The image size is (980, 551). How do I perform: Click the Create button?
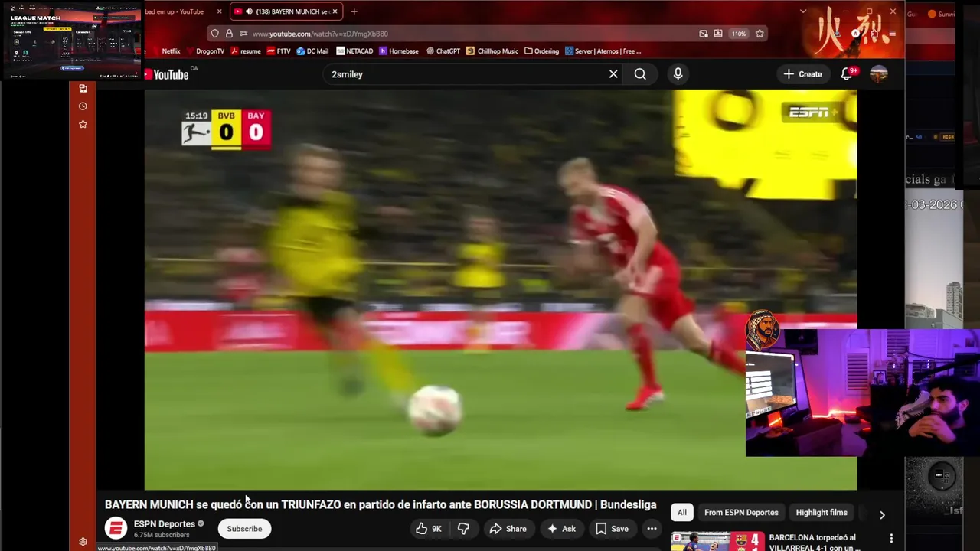coord(802,74)
